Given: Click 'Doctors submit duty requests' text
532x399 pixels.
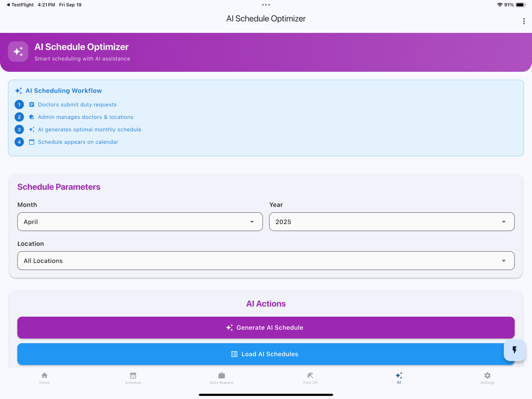Looking at the screenshot, I should (77, 104).
